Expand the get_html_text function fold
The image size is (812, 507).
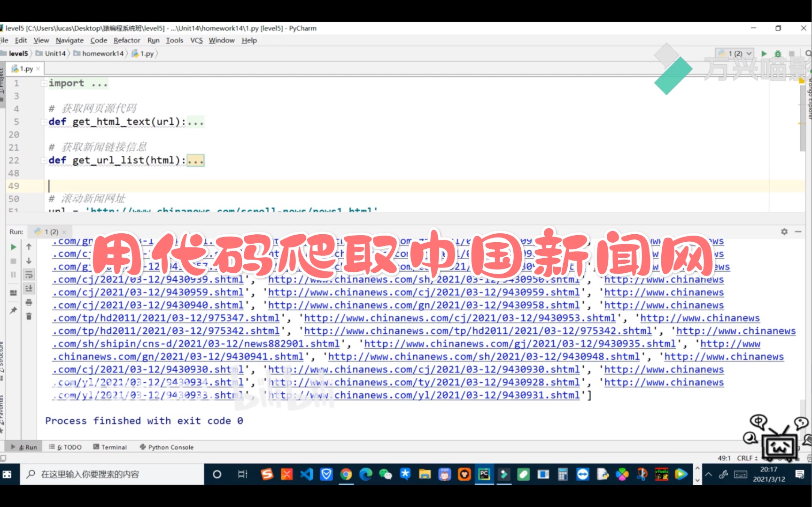pos(44,122)
